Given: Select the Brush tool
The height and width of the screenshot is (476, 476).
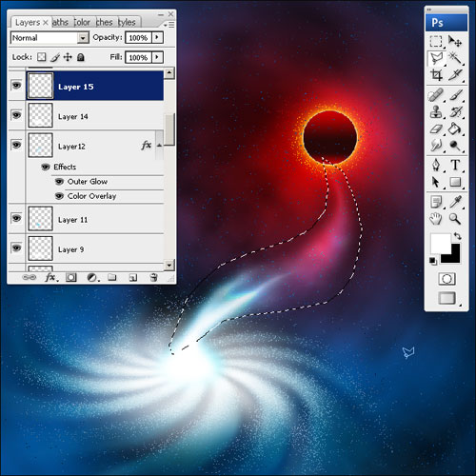Looking at the screenshot, I should pyautogui.click(x=455, y=94).
